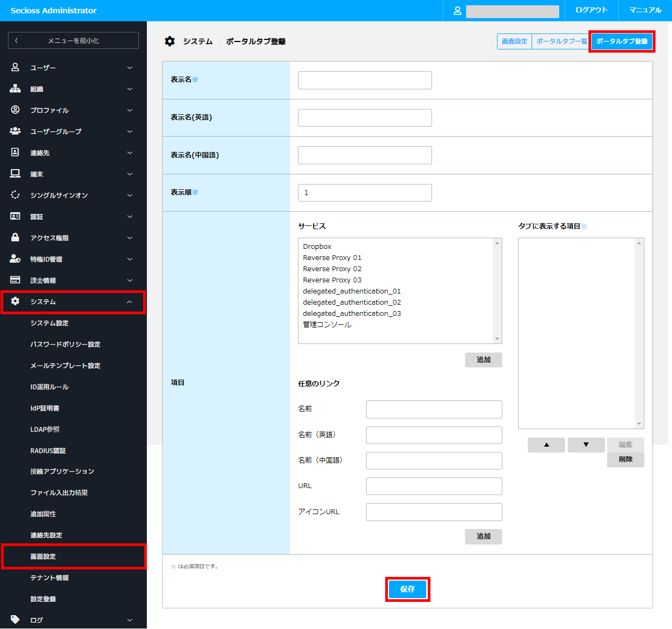Image resolution: width=672 pixels, height=629 pixels.
Task: Move selected item down with ▼ button
Action: coord(586,445)
